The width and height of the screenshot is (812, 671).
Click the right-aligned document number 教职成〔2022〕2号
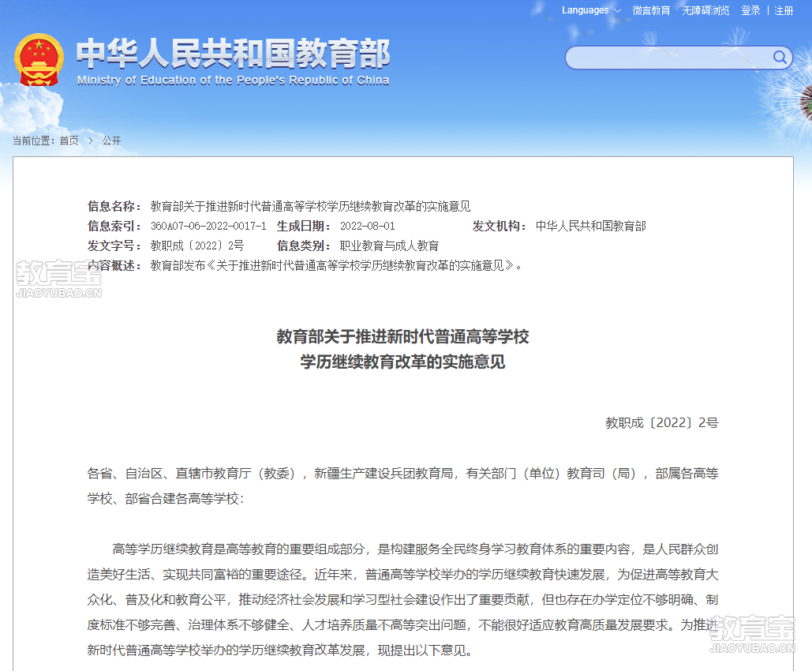[x=662, y=423]
